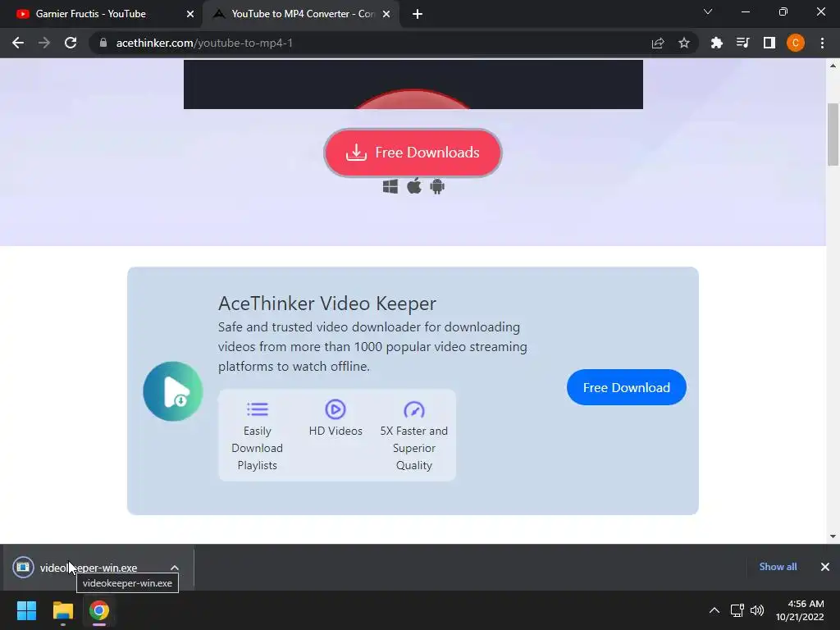Click the blue Free Download button
The width and height of the screenshot is (840, 630).
point(626,387)
